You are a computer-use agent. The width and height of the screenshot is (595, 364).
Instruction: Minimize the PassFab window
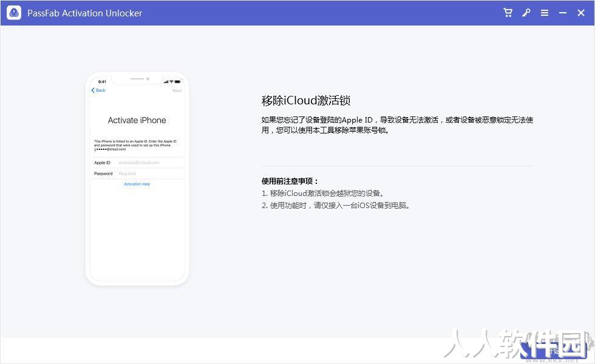point(563,13)
